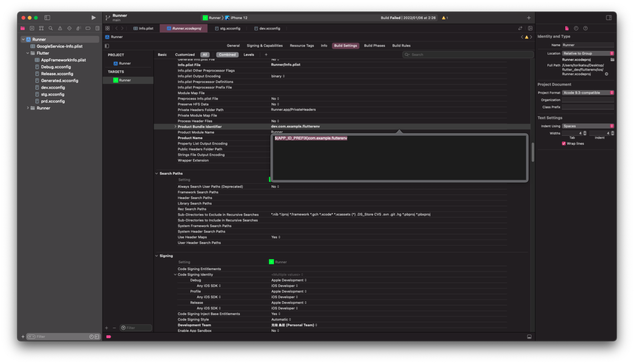Toggle the right inspector panel icon
Screen dimensions: 634x364
click(x=609, y=17)
